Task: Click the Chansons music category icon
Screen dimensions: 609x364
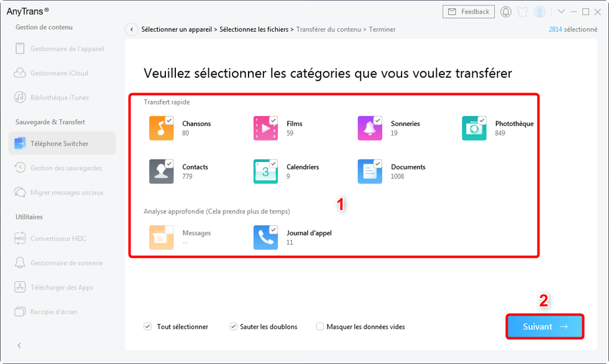Action: [161, 128]
